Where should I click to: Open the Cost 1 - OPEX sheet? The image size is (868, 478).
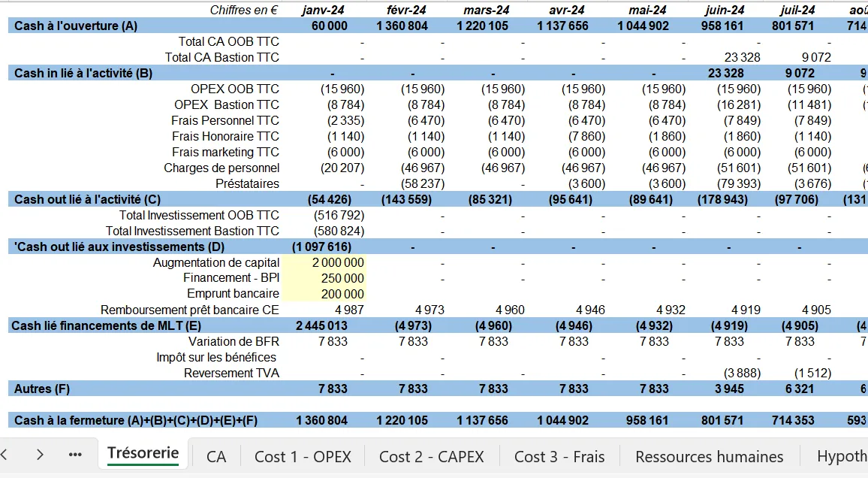click(303, 456)
